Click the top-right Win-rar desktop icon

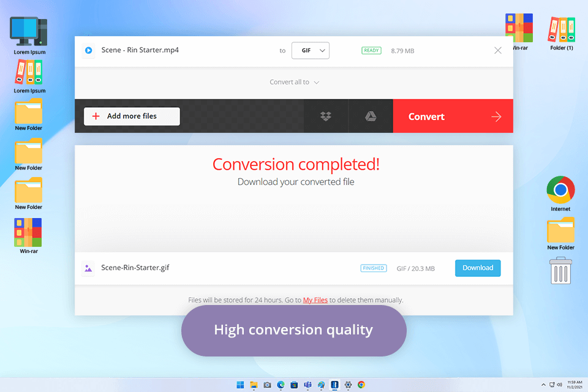pos(519,32)
